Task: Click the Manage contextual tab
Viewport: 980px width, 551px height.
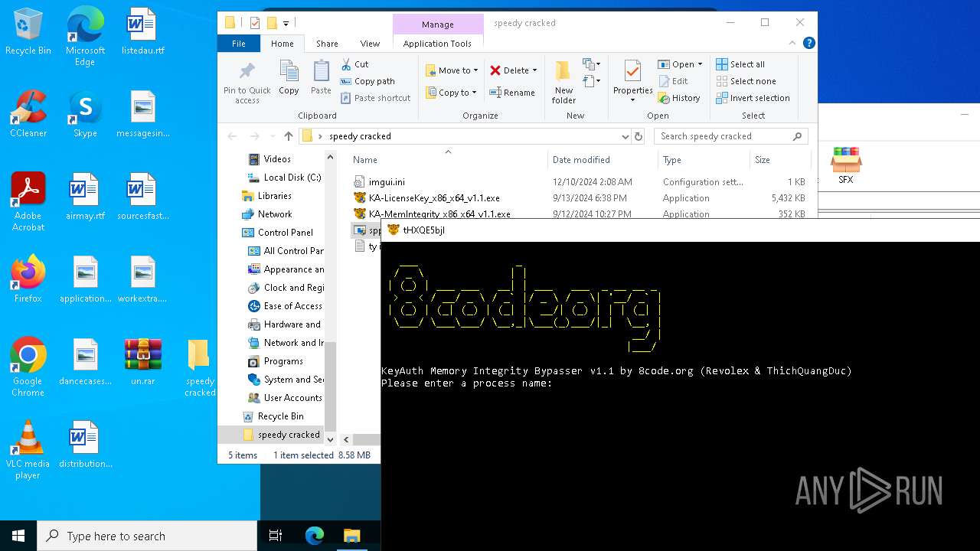Action: 438,24
